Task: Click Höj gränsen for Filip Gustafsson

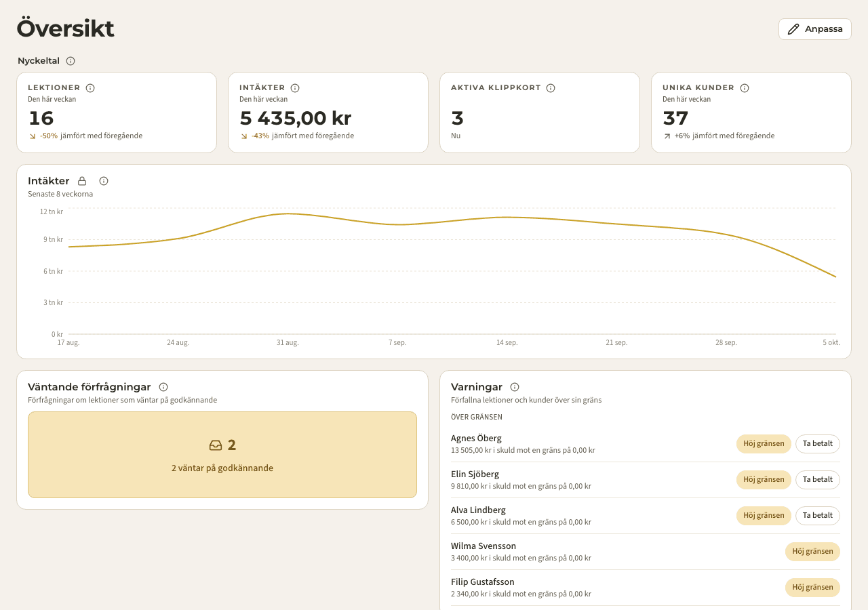Action: coord(812,587)
